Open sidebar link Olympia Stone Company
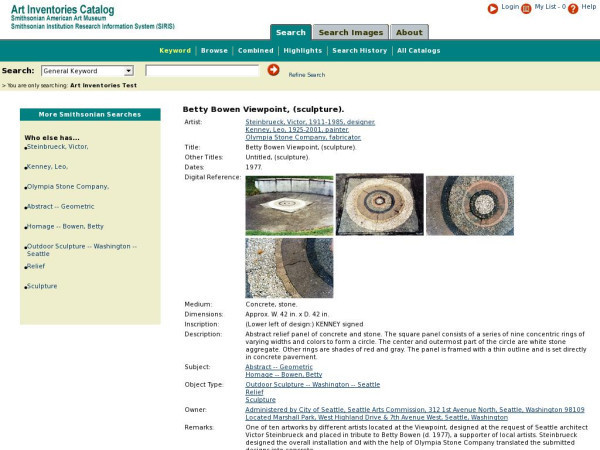The image size is (600, 450). 68,186
